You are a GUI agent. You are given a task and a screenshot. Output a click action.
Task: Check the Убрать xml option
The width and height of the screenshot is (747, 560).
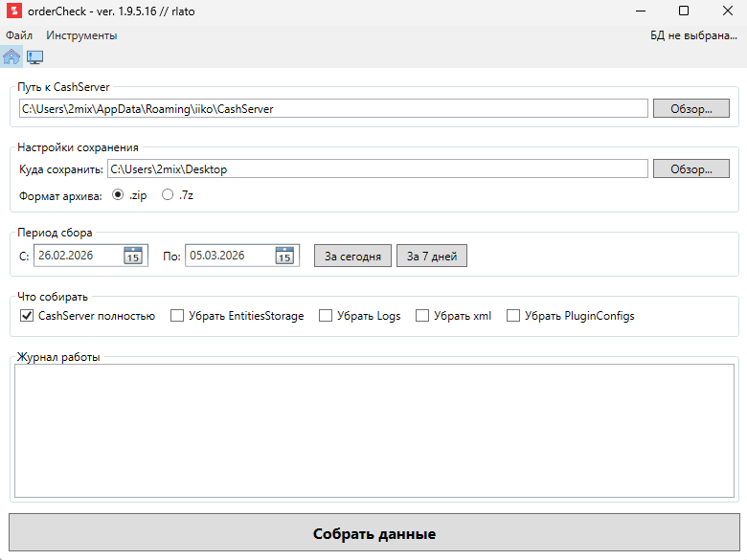[422, 316]
